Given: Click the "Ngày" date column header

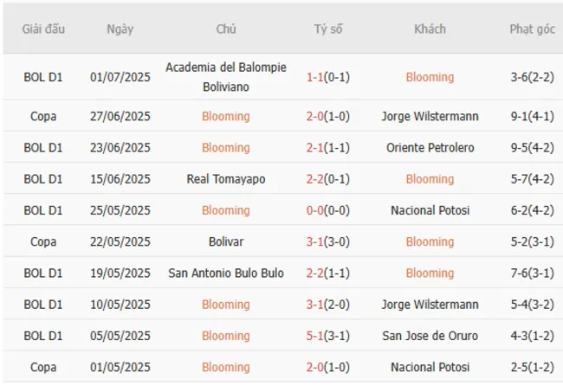Looking at the screenshot, I should [x=120, y=29].
